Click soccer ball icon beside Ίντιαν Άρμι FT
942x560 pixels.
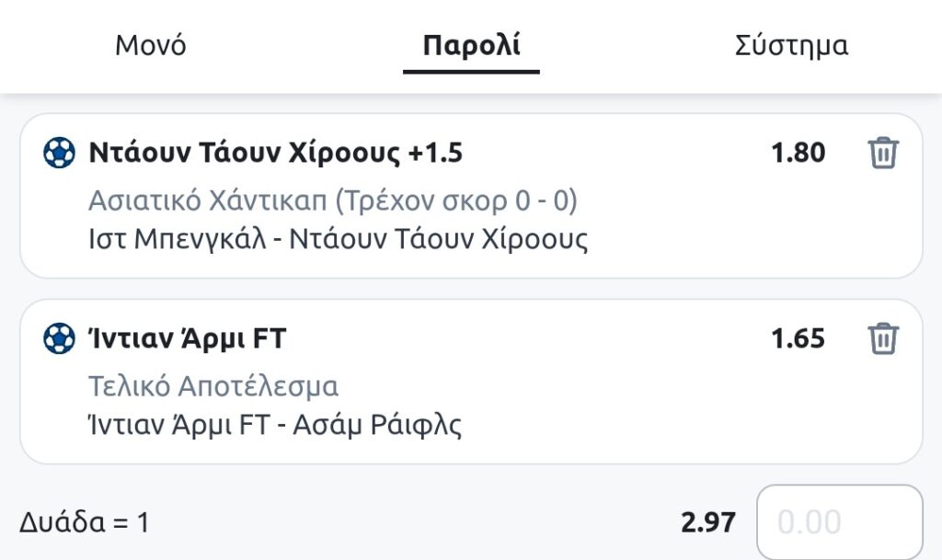pos(60,338)
